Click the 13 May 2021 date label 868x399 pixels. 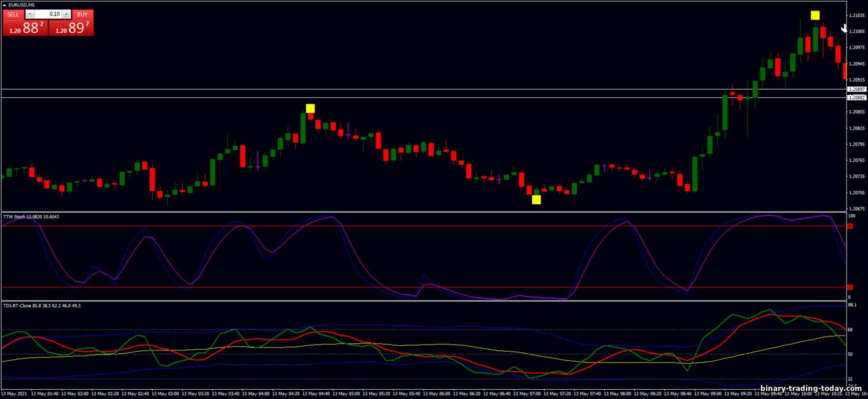click(x=14, y=394)
